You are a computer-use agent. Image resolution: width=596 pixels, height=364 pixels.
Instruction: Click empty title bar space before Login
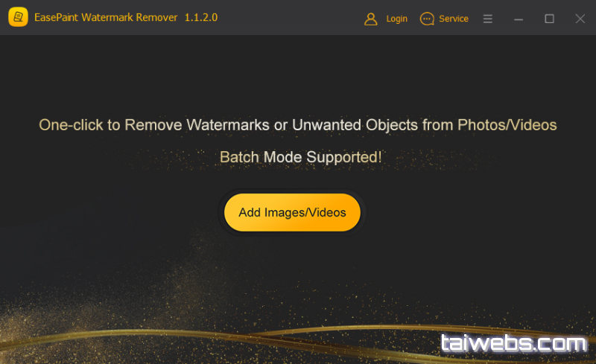(x=289, y=17)
